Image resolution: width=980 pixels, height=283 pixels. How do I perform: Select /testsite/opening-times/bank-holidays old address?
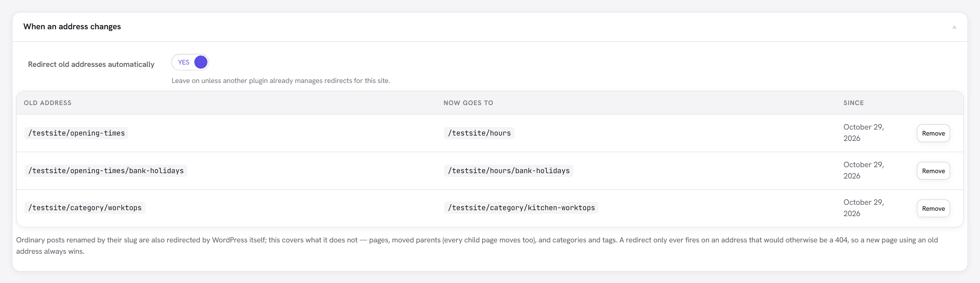tap(106, 171)
